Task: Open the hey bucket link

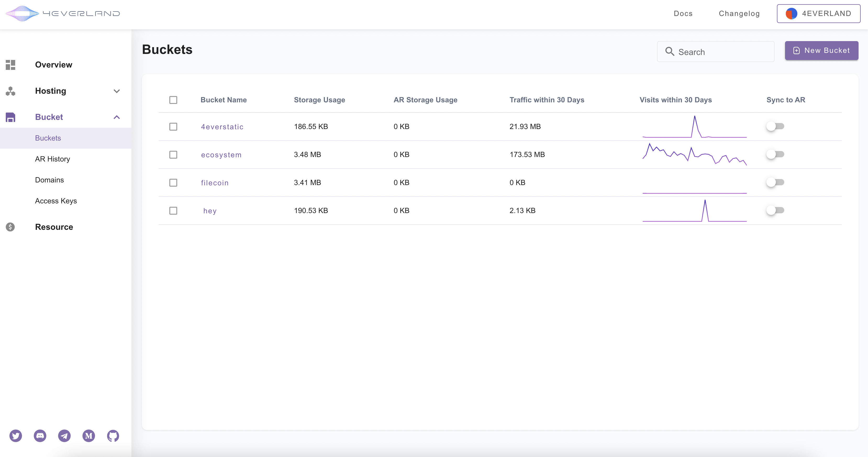Action: [210, 211]
